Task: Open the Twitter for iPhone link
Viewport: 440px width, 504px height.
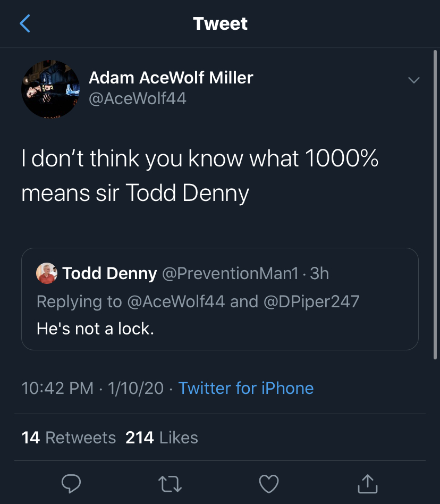Action: (x=246, y=388)
